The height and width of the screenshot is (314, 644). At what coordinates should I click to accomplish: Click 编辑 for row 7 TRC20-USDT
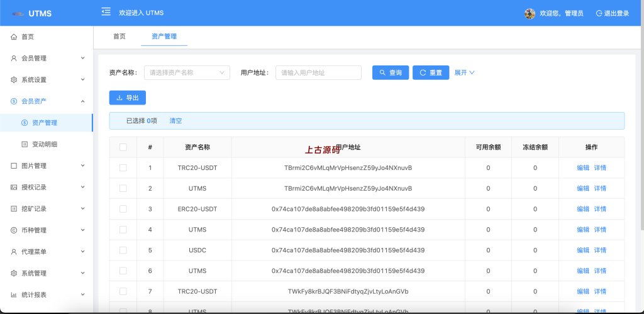(583, 291)
